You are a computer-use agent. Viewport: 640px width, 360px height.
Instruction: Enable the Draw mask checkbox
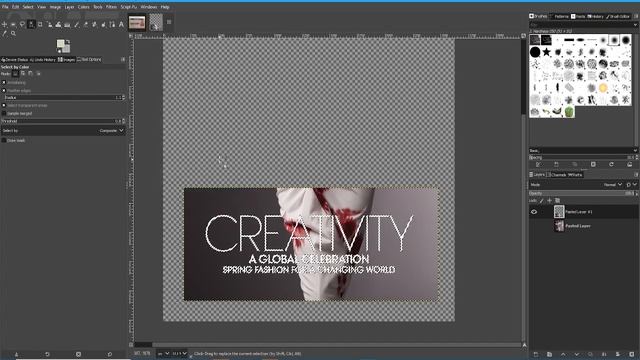pyautogui.click(x=4, y=140)
